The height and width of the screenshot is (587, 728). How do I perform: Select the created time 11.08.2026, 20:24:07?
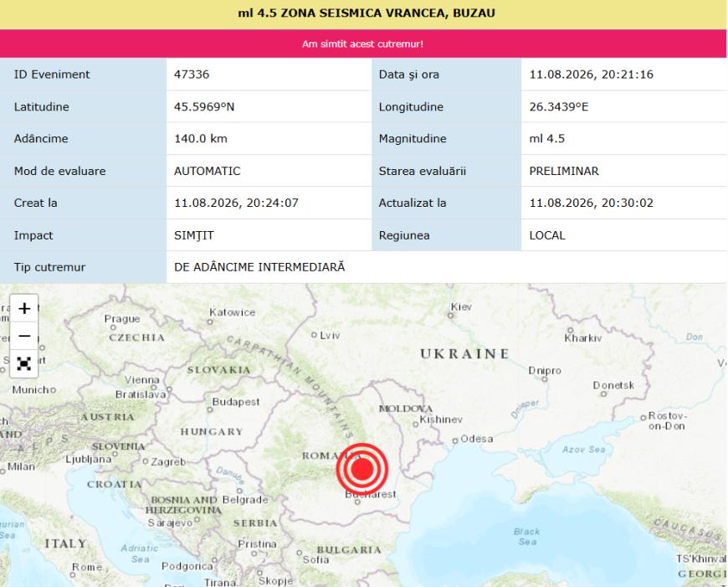(x=236, y=203)
